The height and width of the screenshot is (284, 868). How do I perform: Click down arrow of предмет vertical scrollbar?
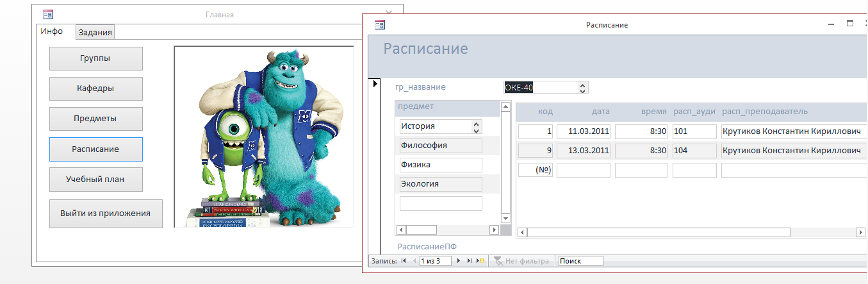click(x=506, y=218)
